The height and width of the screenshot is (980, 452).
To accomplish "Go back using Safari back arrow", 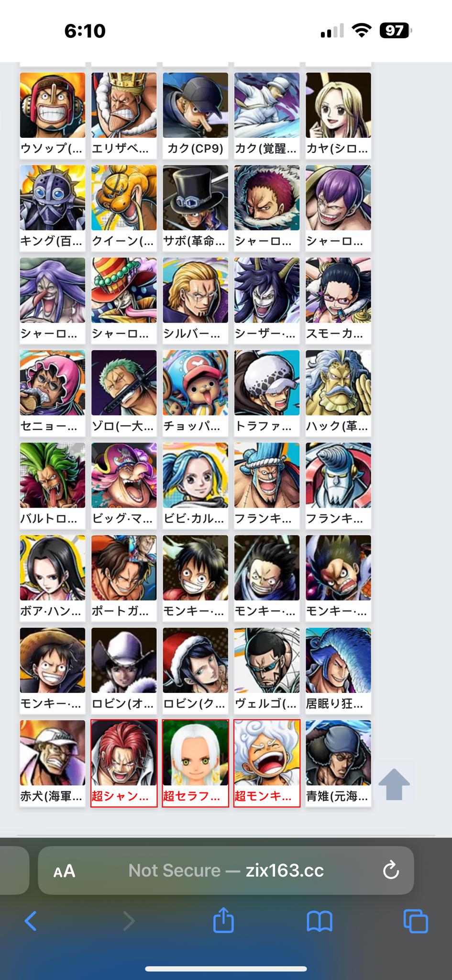I will click(31, 921).
